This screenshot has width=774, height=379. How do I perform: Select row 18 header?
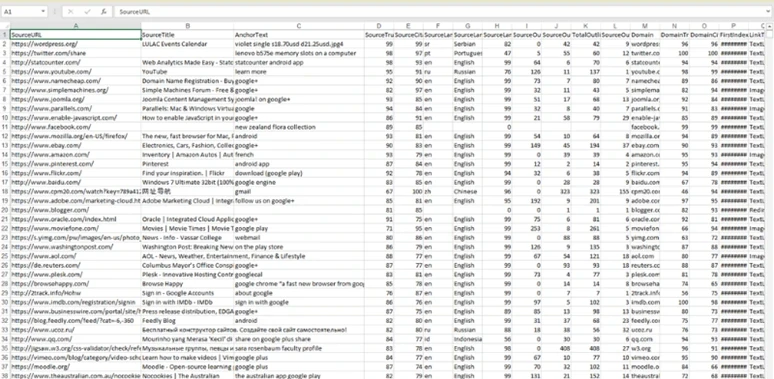(x=5, y=191)
